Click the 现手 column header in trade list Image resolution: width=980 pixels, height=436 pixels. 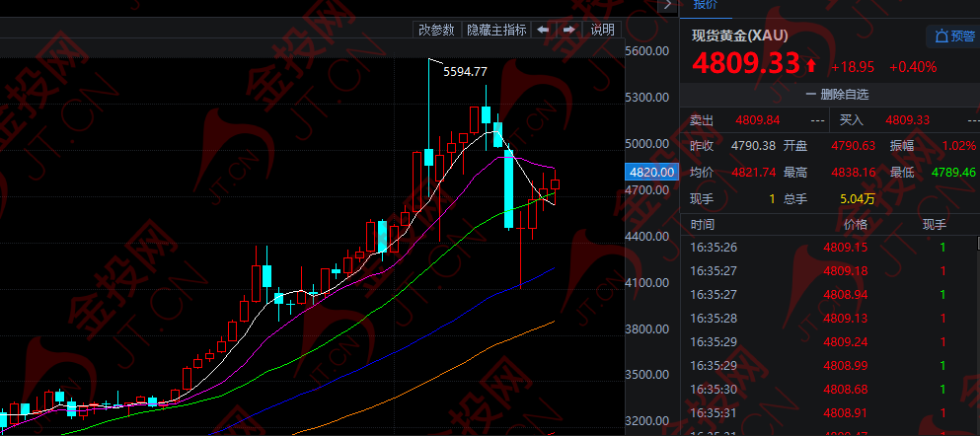tap(935, 225)
